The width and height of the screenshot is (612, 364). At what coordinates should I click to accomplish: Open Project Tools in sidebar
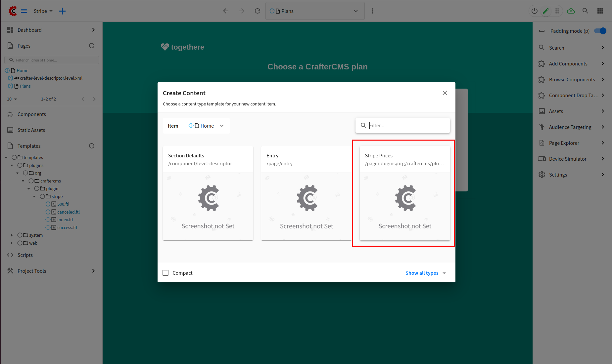51,271
